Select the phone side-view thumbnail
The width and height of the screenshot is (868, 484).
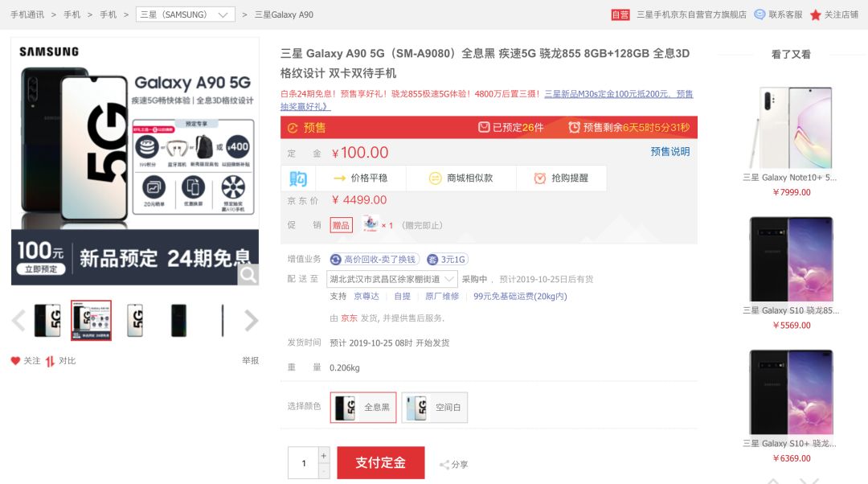pyautogui.click(x=223, y=320)
